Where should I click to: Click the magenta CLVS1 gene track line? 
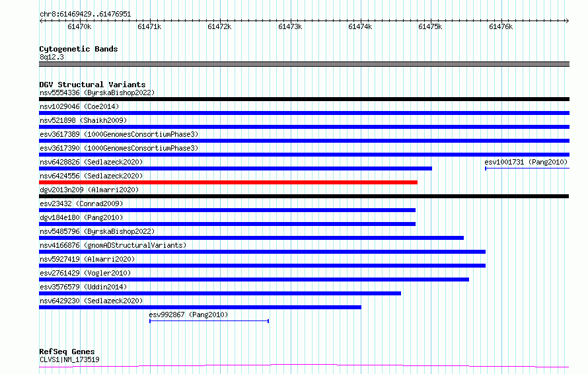(x=304, y=366)
